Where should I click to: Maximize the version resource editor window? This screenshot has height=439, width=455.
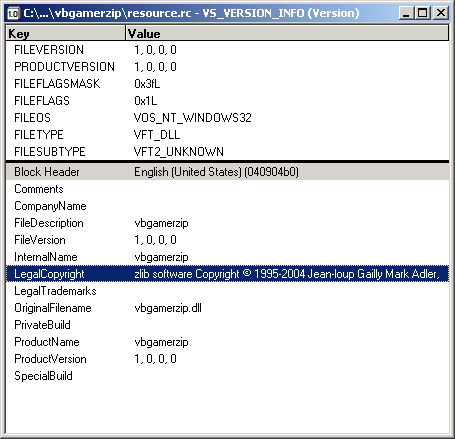click(x=423, y=13)
